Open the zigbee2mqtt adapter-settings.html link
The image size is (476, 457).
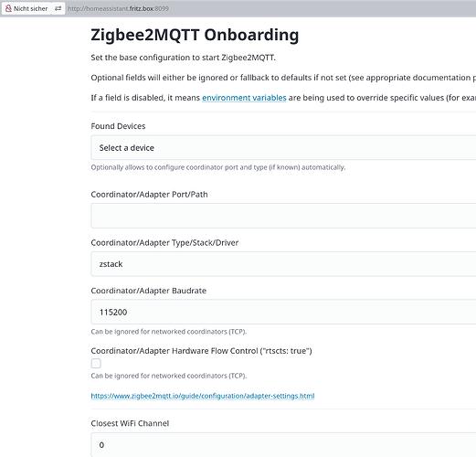[203, 396]
